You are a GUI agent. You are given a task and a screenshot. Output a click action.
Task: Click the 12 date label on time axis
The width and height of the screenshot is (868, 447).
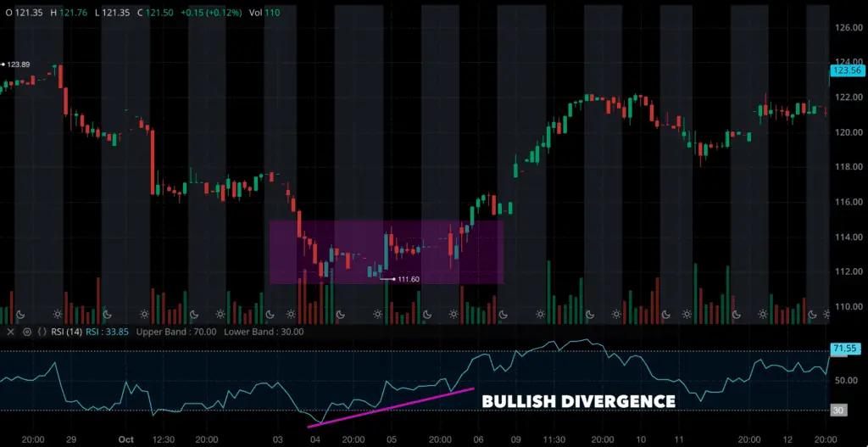tap(787, 439)
